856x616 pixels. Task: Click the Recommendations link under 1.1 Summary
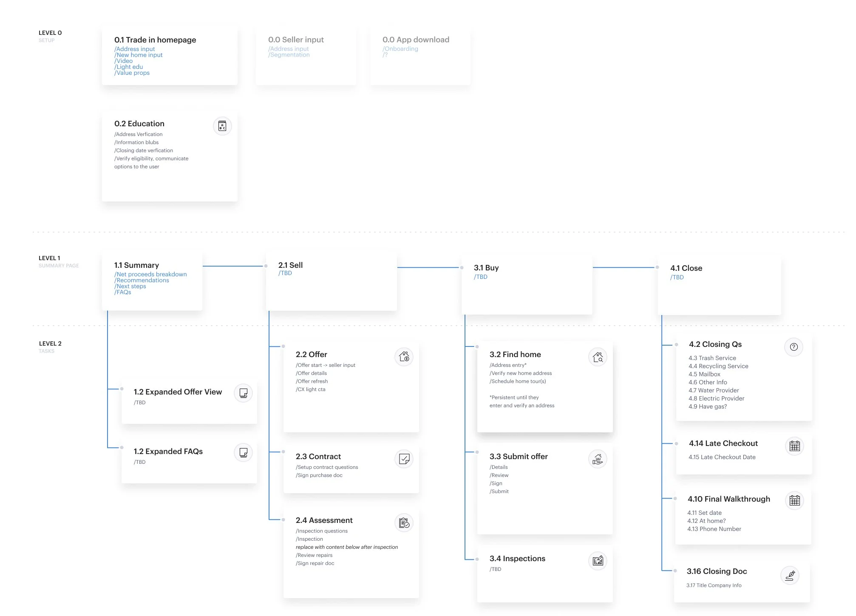[142, 280]
